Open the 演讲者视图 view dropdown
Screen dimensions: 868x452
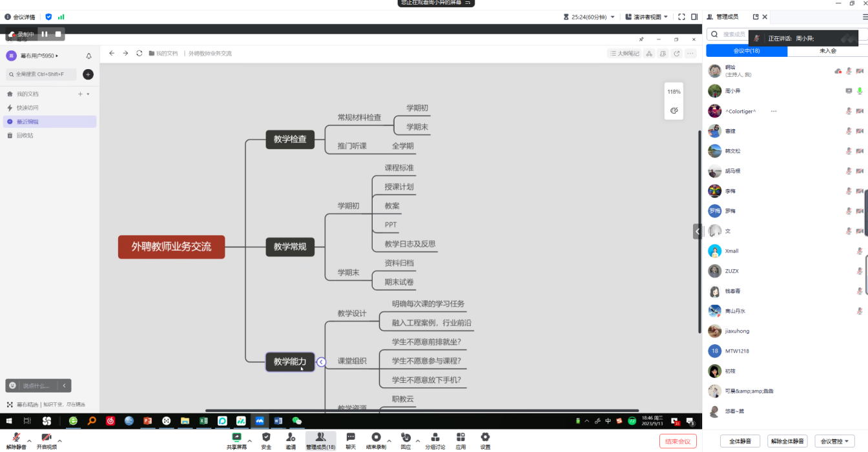click(646, 17)
